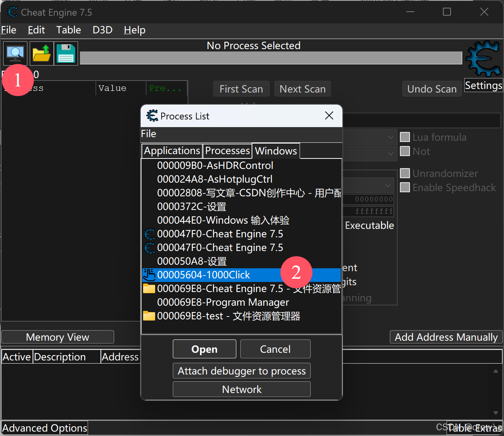Viewport: 504px width, 436px height.
Task: Click the ffffffff stop address field
Action: click(x=368, y=211)
